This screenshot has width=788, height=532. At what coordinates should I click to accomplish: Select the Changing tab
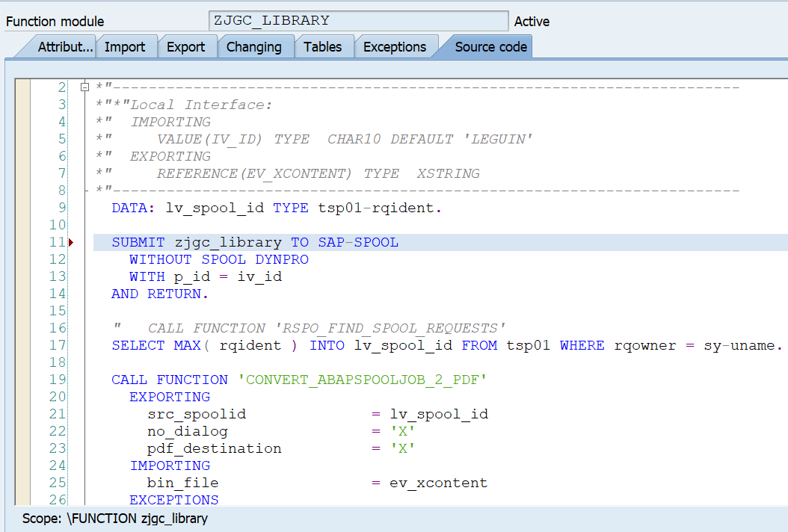(254, 46)
